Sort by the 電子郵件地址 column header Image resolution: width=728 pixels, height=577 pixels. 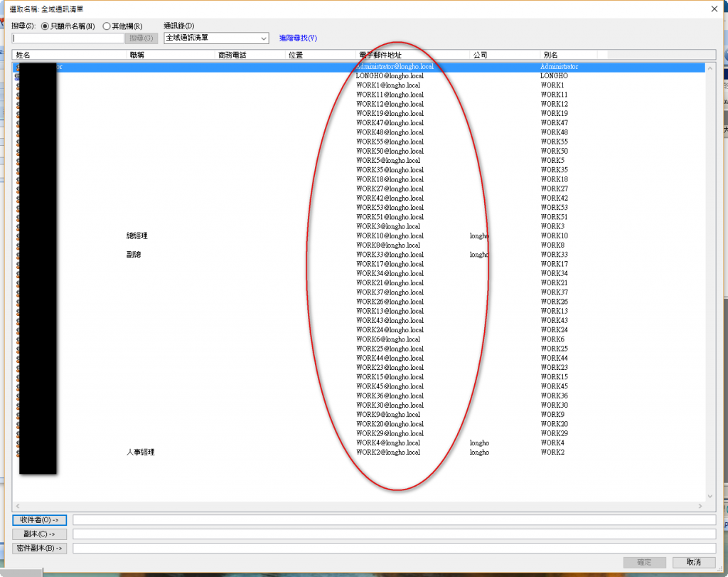click(413, 55)
